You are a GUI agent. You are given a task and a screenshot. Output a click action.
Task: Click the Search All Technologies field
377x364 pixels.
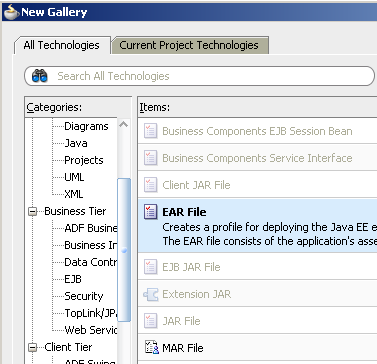(199, 76)
